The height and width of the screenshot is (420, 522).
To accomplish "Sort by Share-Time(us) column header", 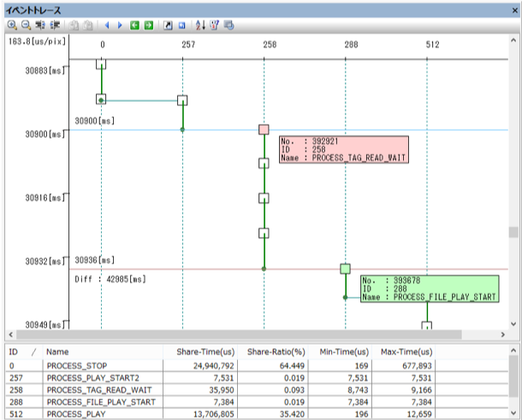I will pos(200,352).
